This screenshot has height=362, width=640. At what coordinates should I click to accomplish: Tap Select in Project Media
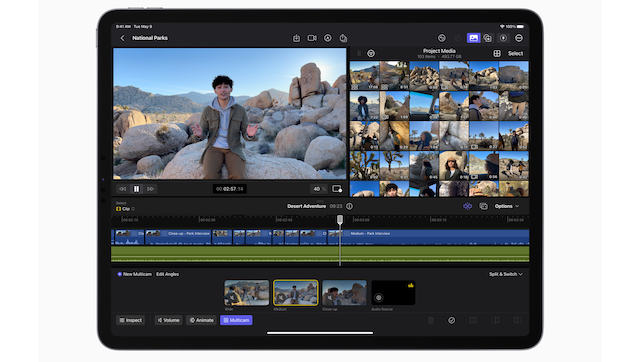click(515, 53)
